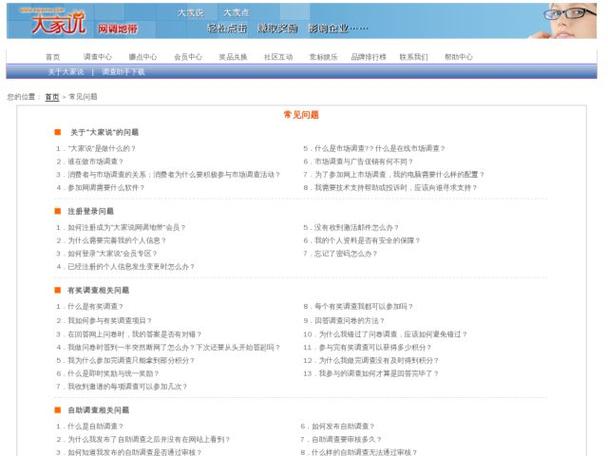Click the 网调地带 red banner text
The width and height of the screenshot is (608, 456).
coord(118,29)
